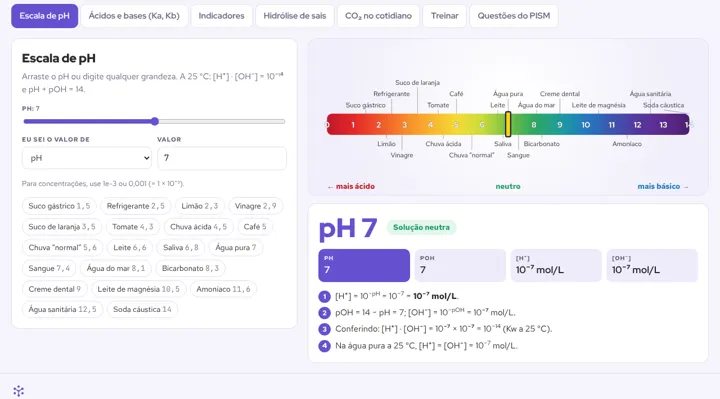Viewport: 720px width, 399px height.
Task: Focus the Valor input field
Action: pos(222,158)
